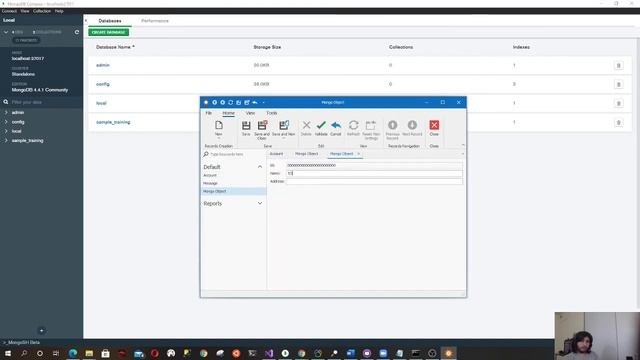Click the Reset View Settings ribbon icon
The height and width of the screenshot is (360, 640).
point(371,125)
